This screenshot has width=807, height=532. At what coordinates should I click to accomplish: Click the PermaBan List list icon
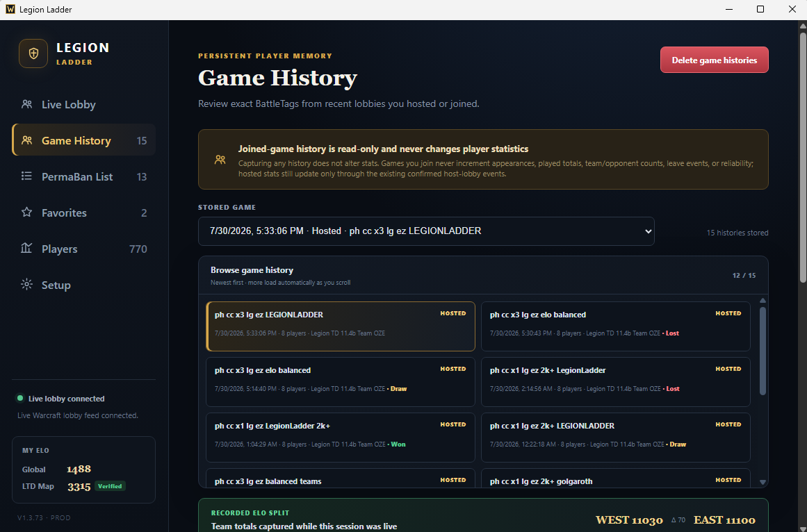click(x=27, y=176)
